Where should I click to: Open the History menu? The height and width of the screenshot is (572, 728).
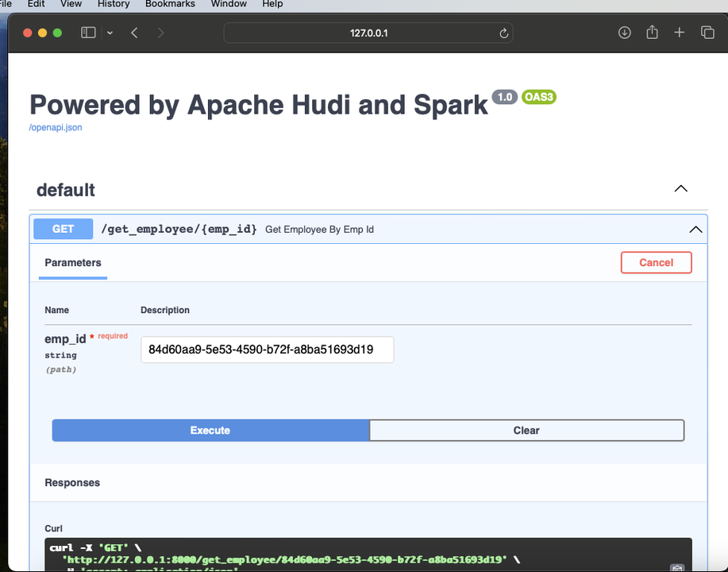tap(114, 4)
